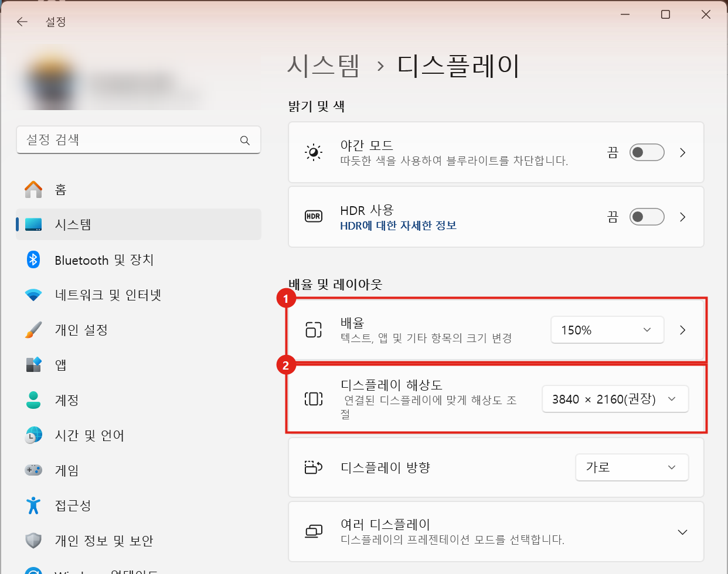Open 배율 custom scaling chevron

click(x=682, y=330)
